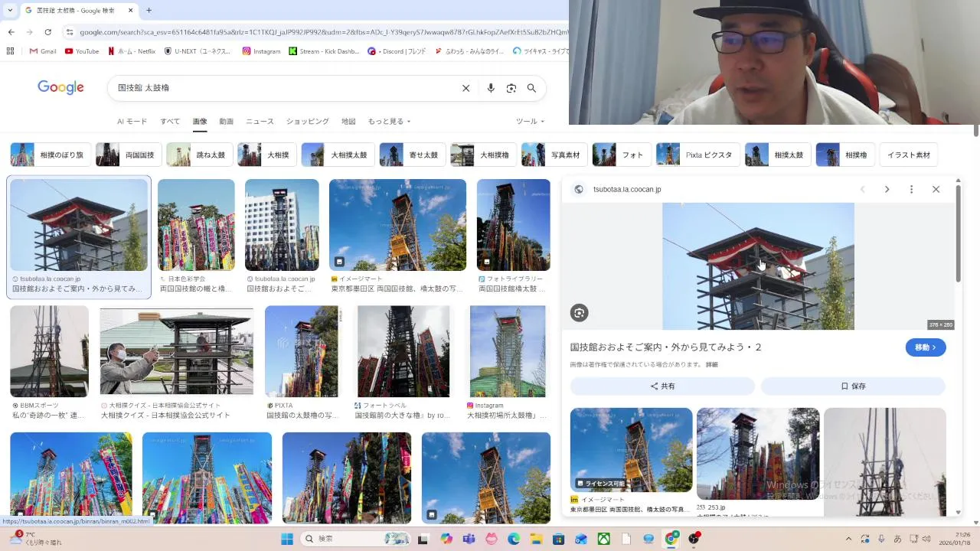Open Microsoft Edge from taskbar
Screen dimensions: 980x551
click(514, 539)
